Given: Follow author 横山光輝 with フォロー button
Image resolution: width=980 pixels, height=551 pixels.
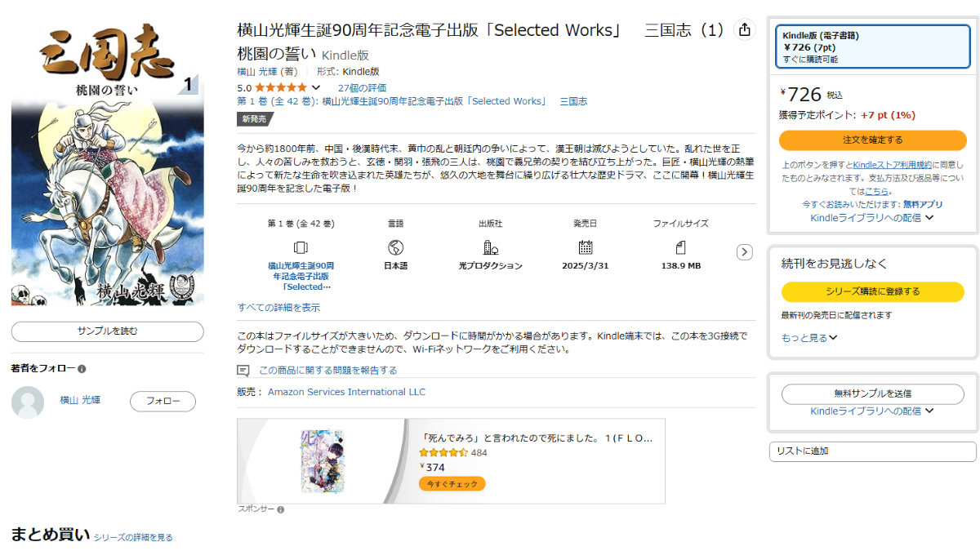Looking at the screenshot, I should (x=163, y=402).
